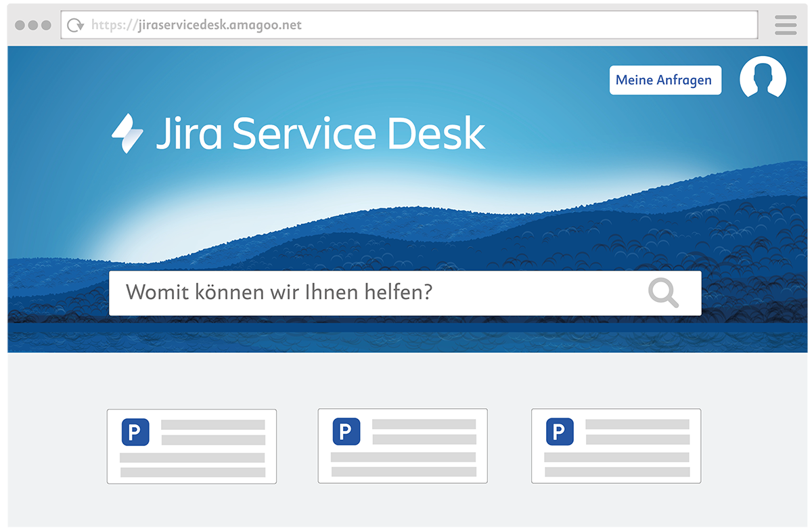The height and width of the screenshot is (530, 812).
Task: Select the right help topic card
Action: (616, 446)
